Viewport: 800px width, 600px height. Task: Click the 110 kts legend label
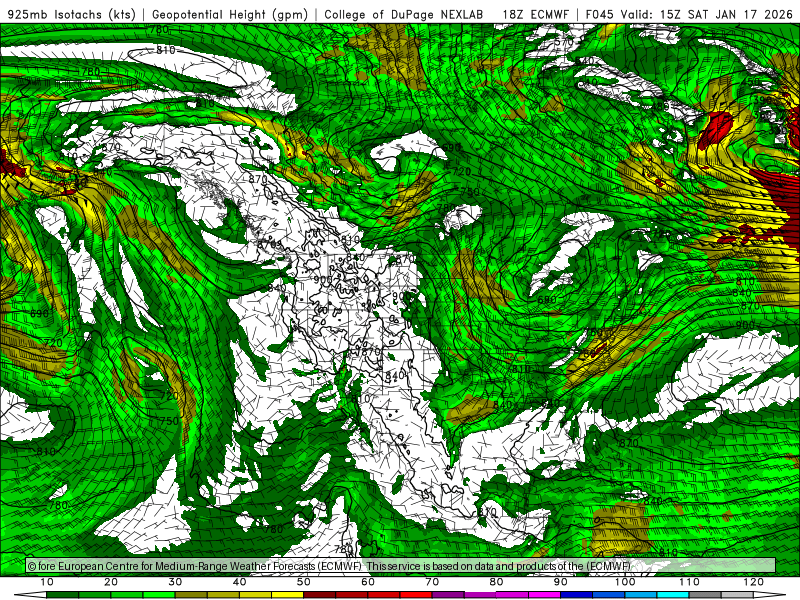(x=689, y=582)
